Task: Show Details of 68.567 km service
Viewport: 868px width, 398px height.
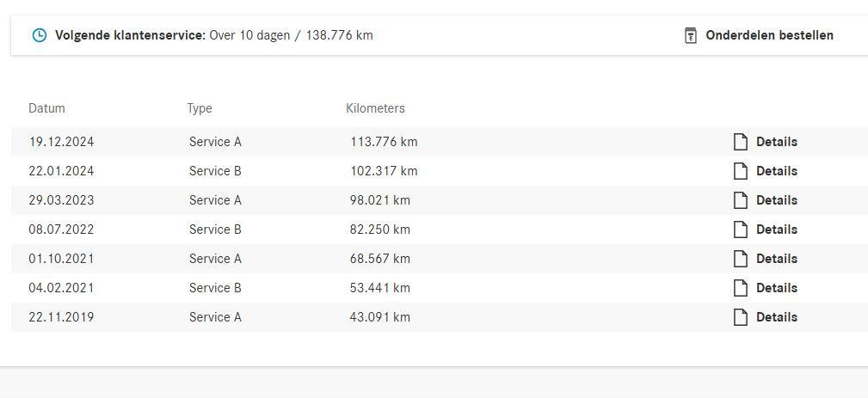Action: point(777,259)
